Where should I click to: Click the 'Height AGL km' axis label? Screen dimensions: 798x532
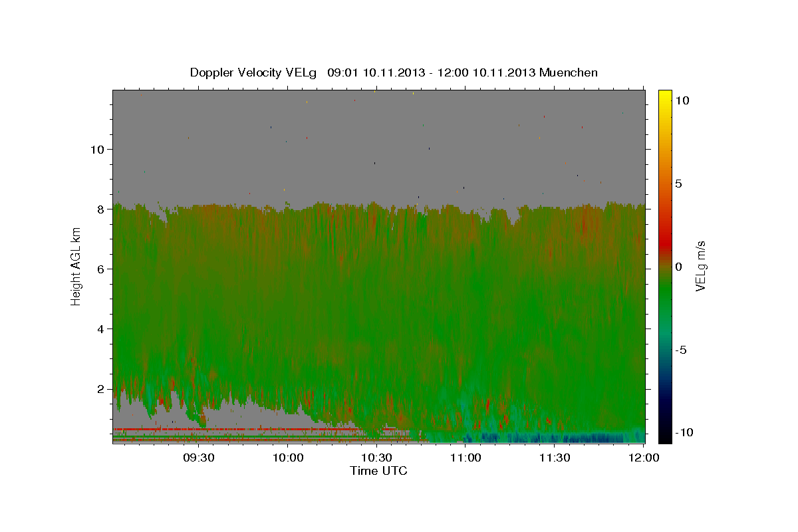coord(76,265)
